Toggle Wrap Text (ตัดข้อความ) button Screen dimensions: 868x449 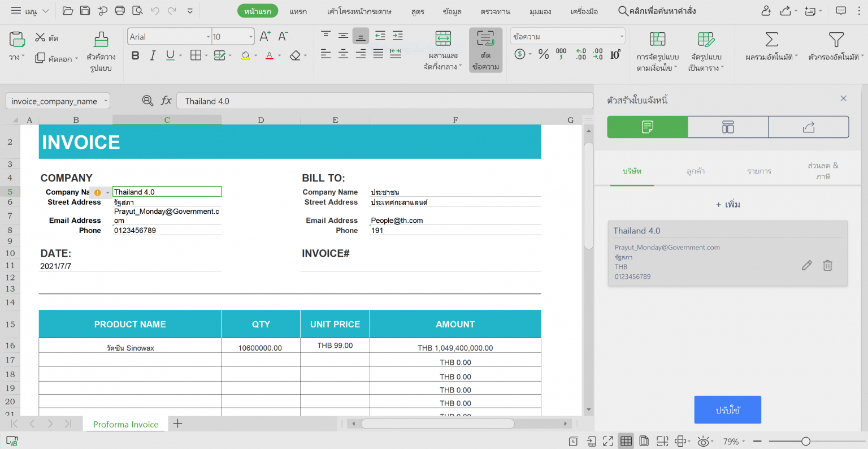[x=485, y=50]
